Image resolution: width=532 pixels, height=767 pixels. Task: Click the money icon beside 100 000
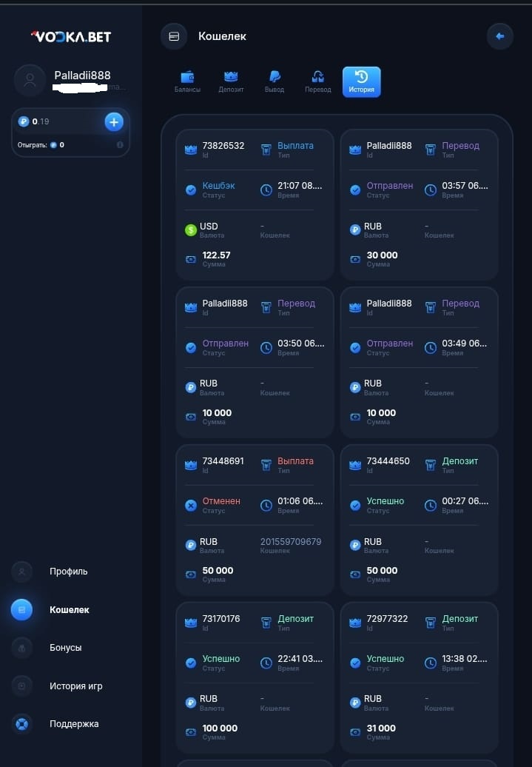[x=191, y=732]
